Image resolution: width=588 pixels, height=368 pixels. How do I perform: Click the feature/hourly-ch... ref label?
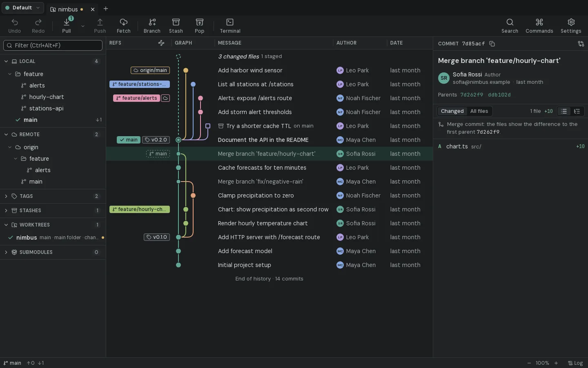(x=140, y=209)
